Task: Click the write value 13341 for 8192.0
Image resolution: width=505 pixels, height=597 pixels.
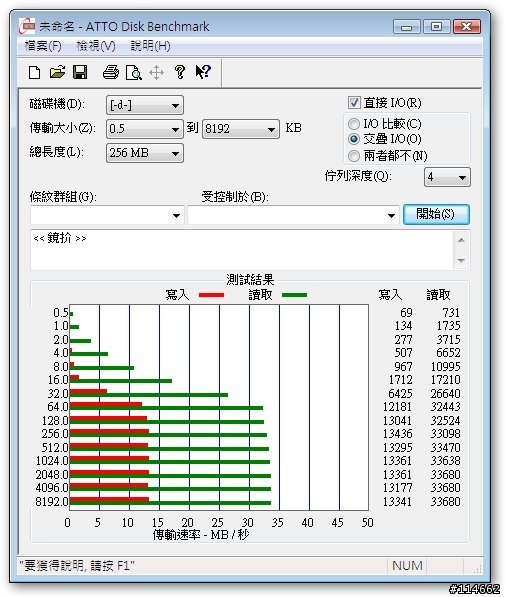Action: click(x=397, y=502)
